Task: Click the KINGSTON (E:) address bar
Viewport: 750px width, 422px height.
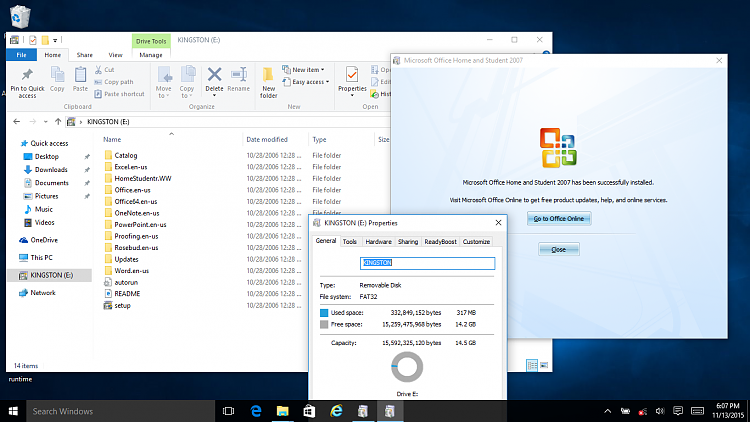Action: pos(230,122)
